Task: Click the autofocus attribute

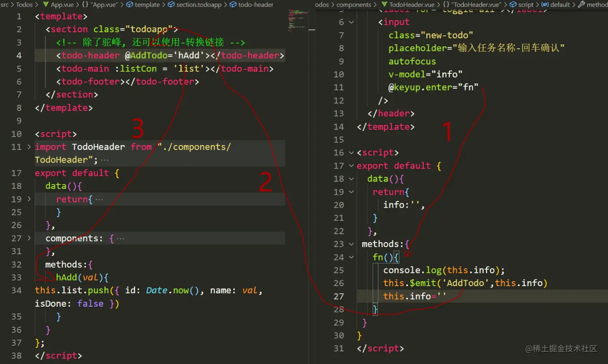Action: coord(412,61)
